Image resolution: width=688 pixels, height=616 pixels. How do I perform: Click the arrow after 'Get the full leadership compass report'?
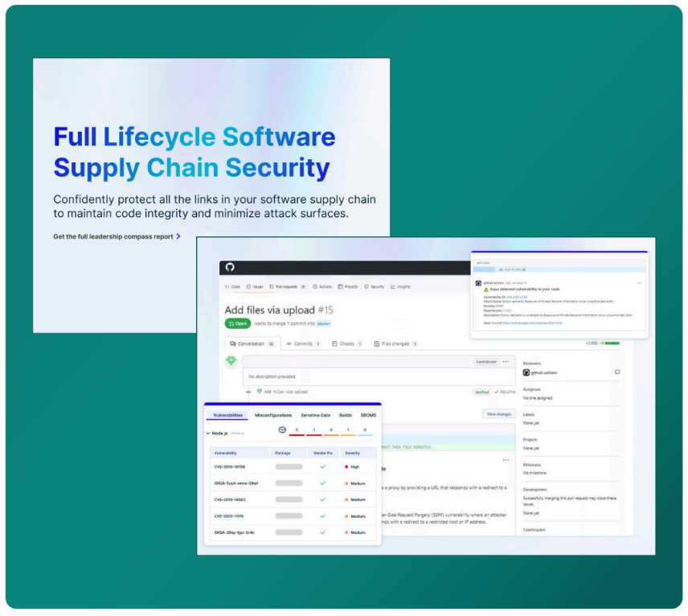178,236
